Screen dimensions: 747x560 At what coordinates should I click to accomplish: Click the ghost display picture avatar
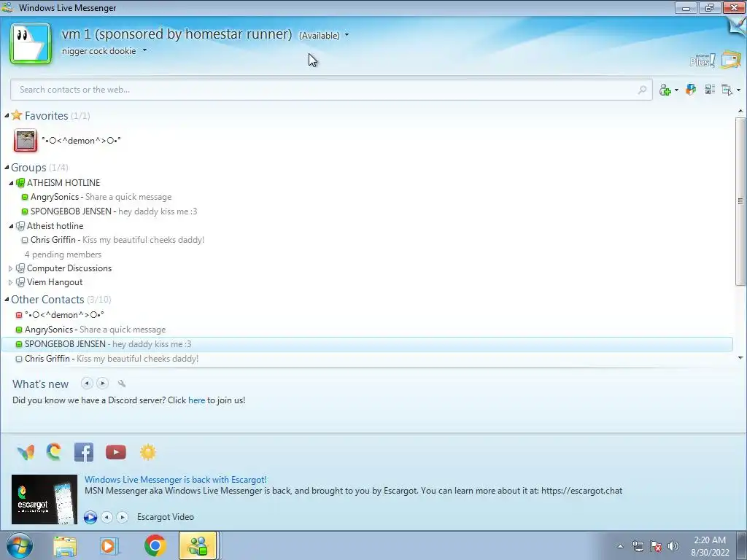(x=31, y=44)
